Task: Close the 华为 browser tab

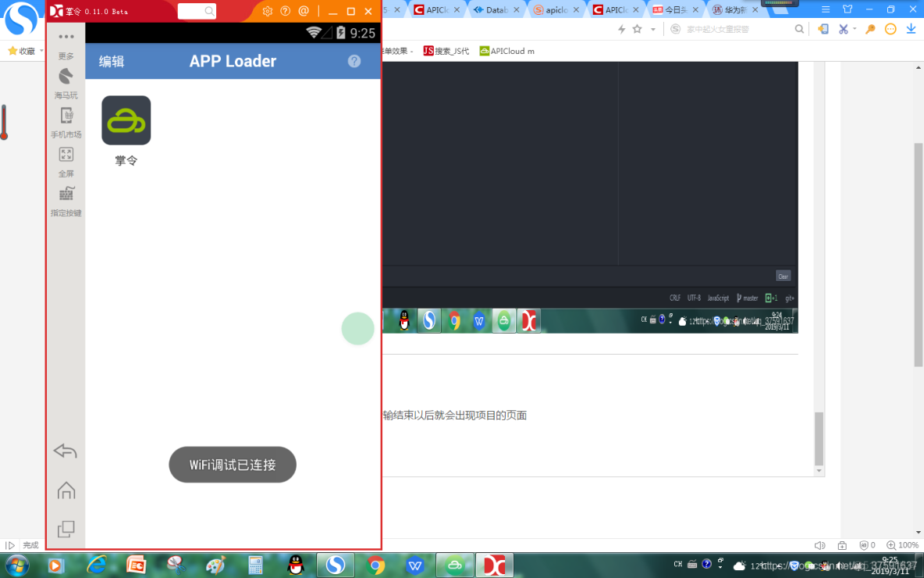Action: point(755,10)
